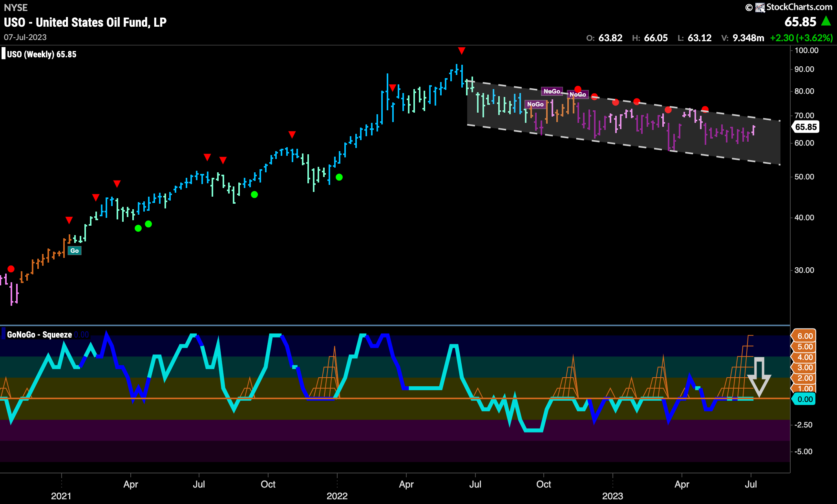
Task: Click the USO (Weekly) 65.85 legend
Action: (42, 54)
